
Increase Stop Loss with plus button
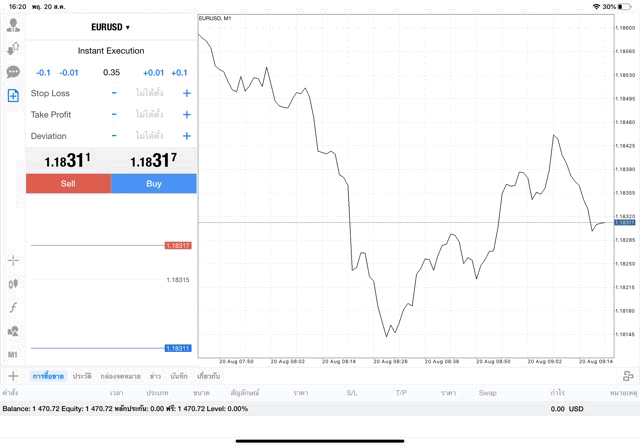[186, 93]
